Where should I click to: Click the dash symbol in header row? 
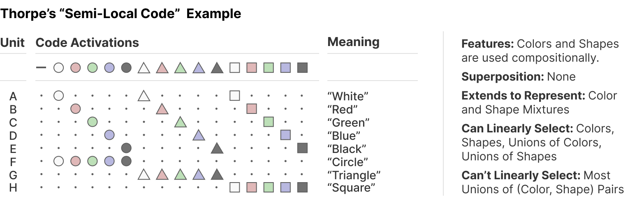(x=41, y=68)
